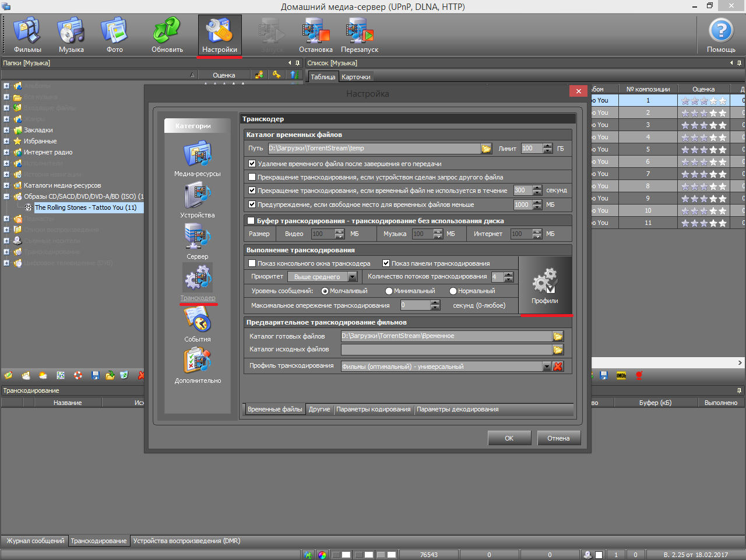Select the Медиа-ресурсы category icon
Image resolution: width=746 pixels, height=560 pixels.
pyautogui.click(x=198, y=154)
